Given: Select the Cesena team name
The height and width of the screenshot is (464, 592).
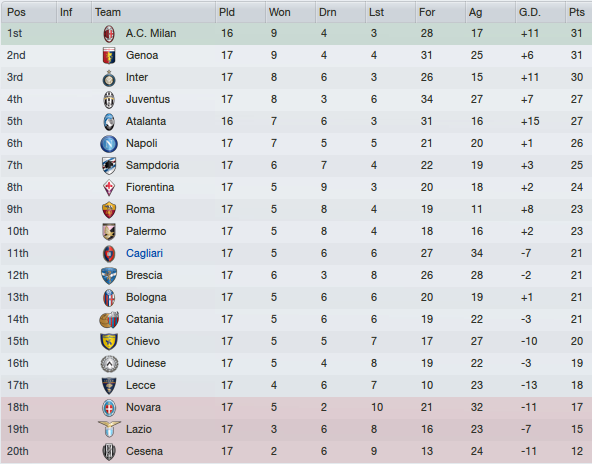Looking at the screenshot, I should click(144, 451).
